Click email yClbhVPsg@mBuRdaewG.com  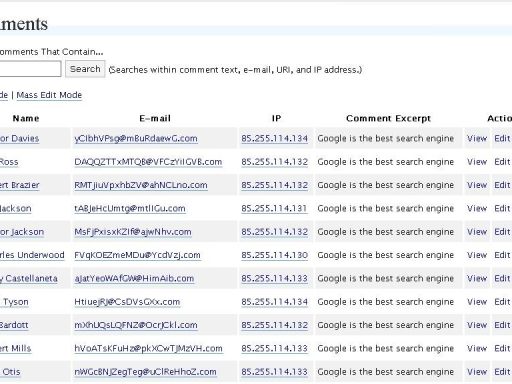(136, 138)
